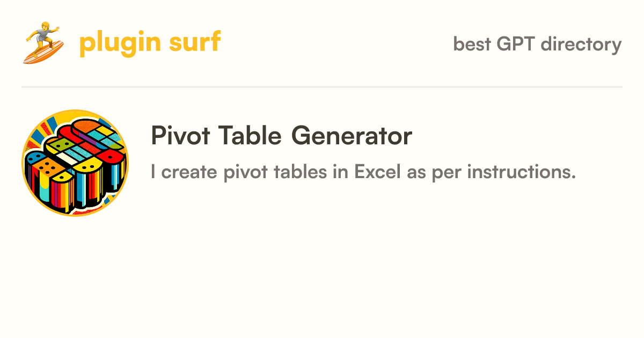Click the word "Pivot" in the title

pyautogui.click(x=179, y=136)
